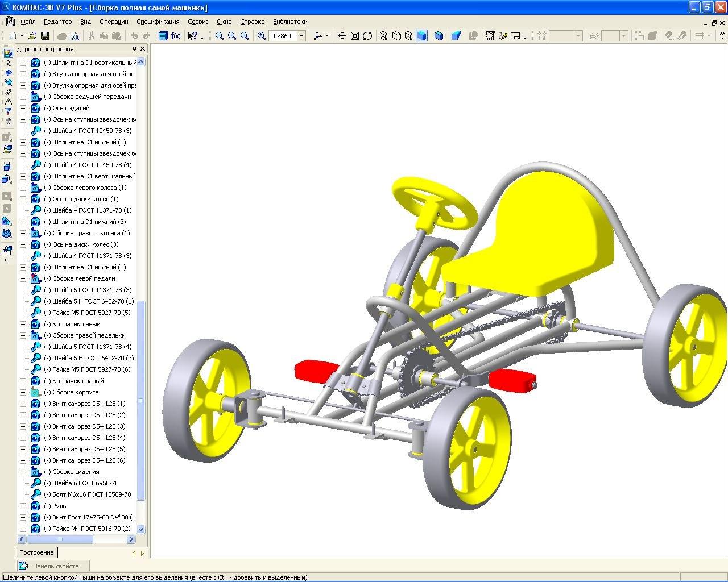This screenshot has width=728, height=582.
Task: Click the Pan (move view) icon
Action: pos(342,36)
